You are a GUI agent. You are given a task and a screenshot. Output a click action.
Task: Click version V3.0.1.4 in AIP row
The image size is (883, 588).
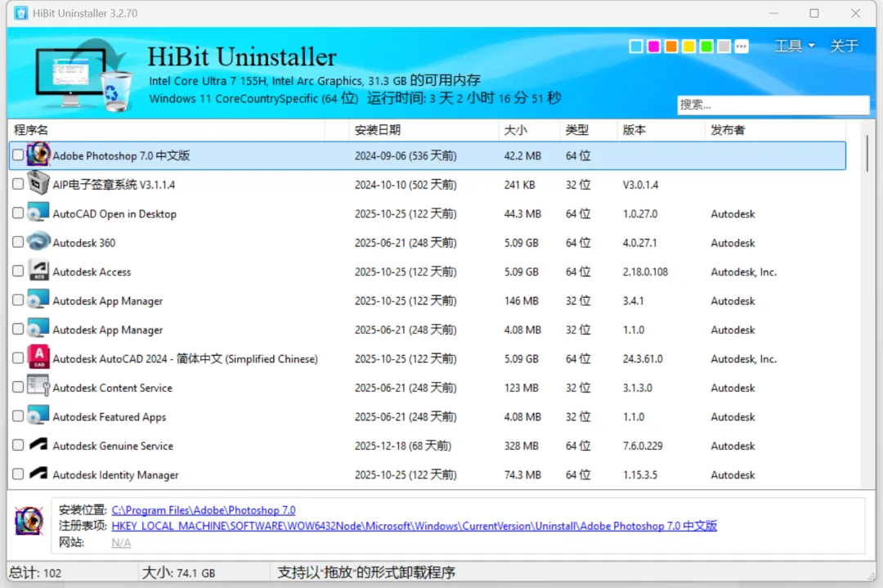pos(640,185)
